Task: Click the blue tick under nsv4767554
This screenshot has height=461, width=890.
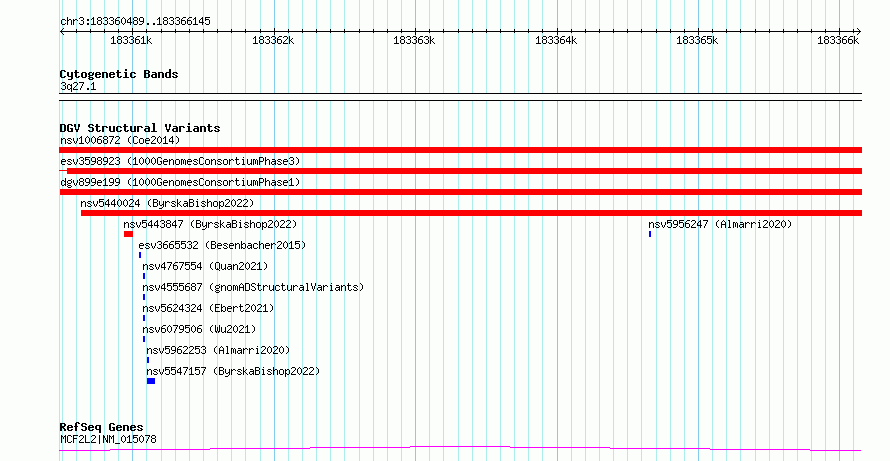Action: point(144,276)
